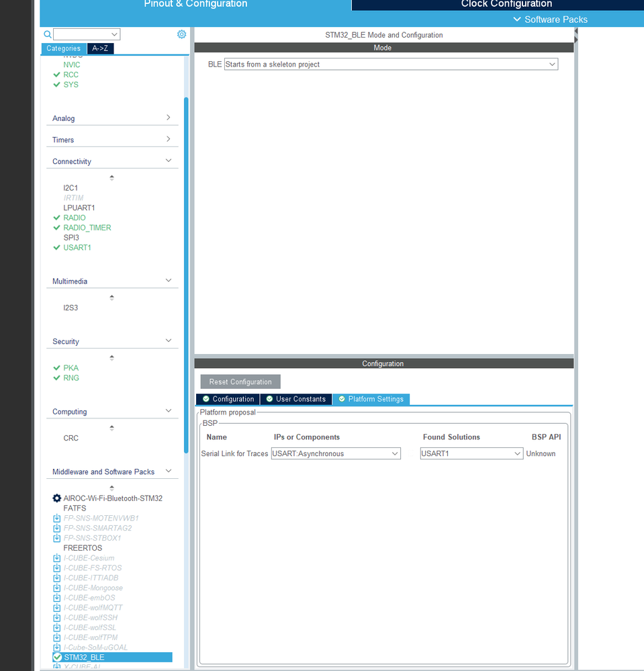This screenshot has height=671, width=644.
Task: Open the USART:Asynchronous components dropdown
Action: point(336,453)
